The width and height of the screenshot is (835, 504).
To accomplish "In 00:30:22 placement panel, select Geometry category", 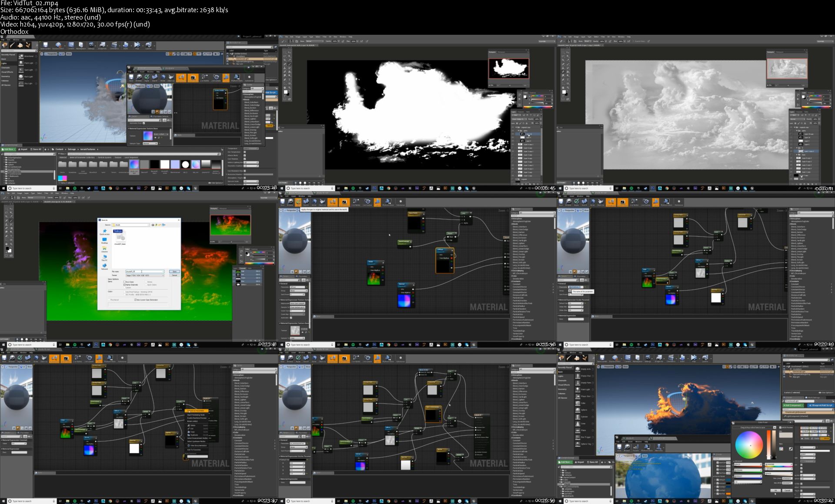I will point(562,389).
